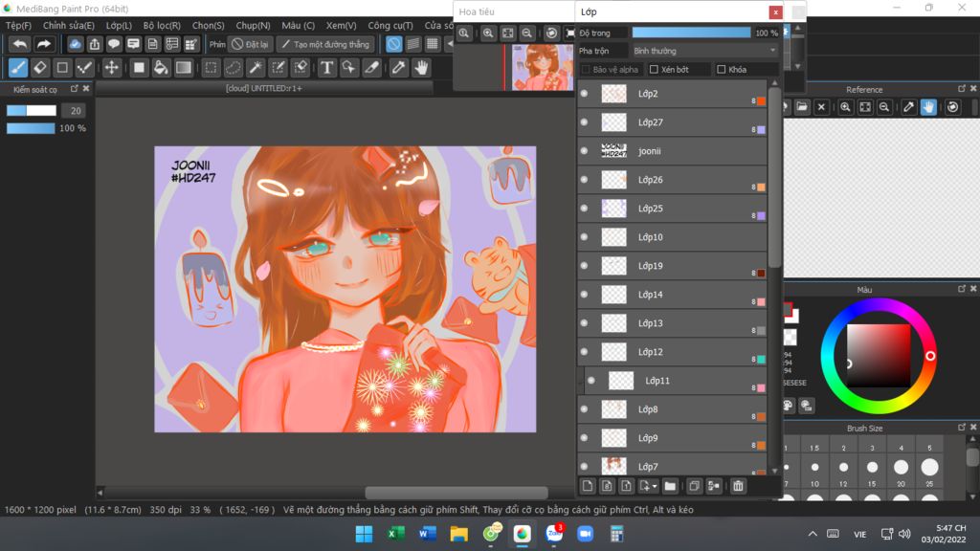Activate the Lasso selection tool
The image size is (980, 551).
[234, 68]
